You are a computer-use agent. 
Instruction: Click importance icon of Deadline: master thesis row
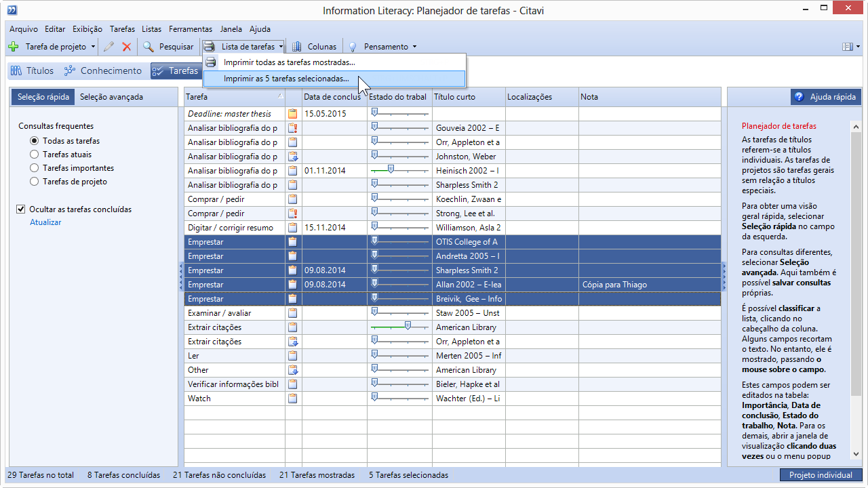click(293, 114)
